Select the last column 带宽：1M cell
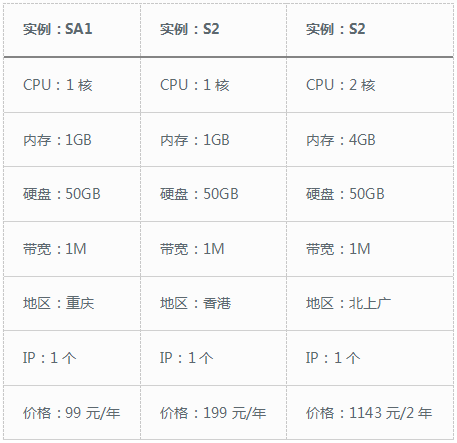The width and height of the screenshot is (457, 443). point(370,249)
